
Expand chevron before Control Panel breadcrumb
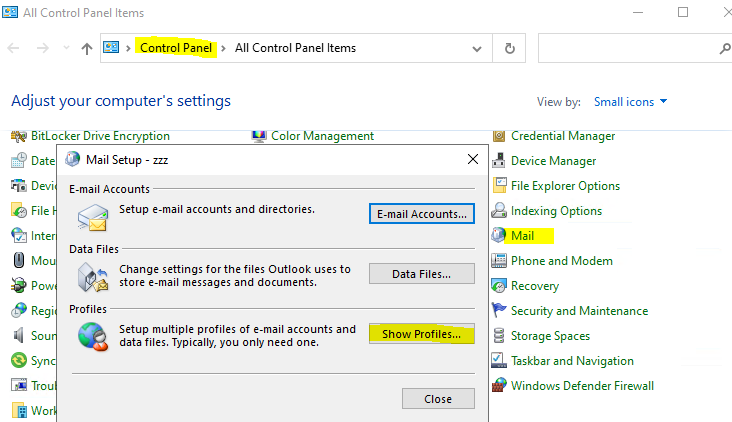click(x=128, y=49)
